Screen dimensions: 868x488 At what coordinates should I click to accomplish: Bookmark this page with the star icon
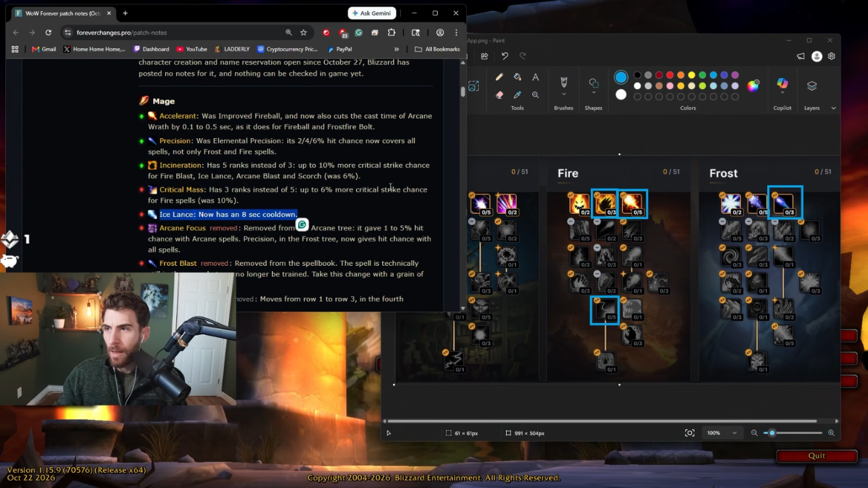click(x=303, y=32)
